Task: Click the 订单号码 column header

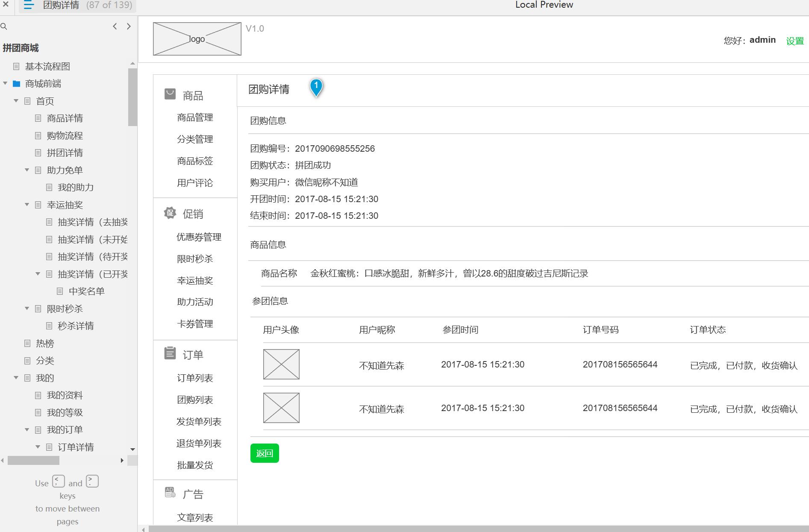Action: 600,330
